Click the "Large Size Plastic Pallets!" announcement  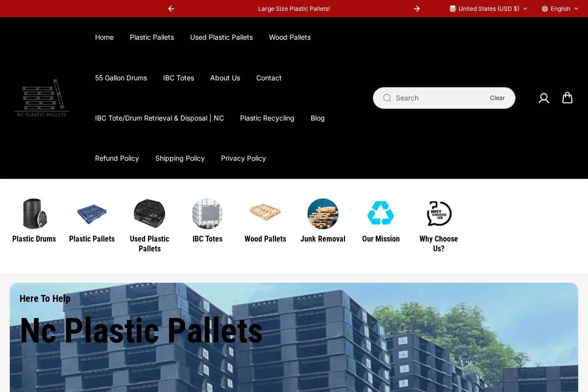[294, 9]
